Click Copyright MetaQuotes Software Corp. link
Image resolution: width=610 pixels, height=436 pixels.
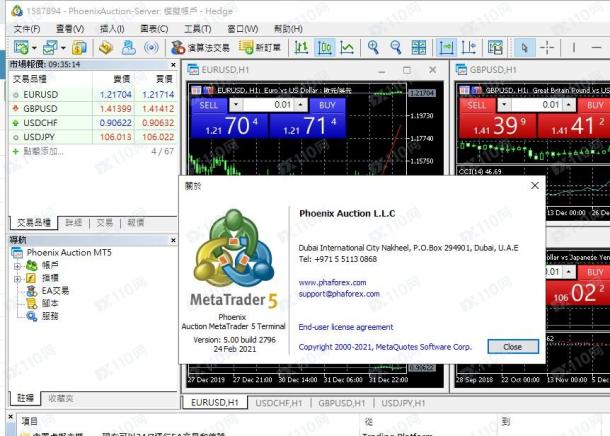coord(385,347)
